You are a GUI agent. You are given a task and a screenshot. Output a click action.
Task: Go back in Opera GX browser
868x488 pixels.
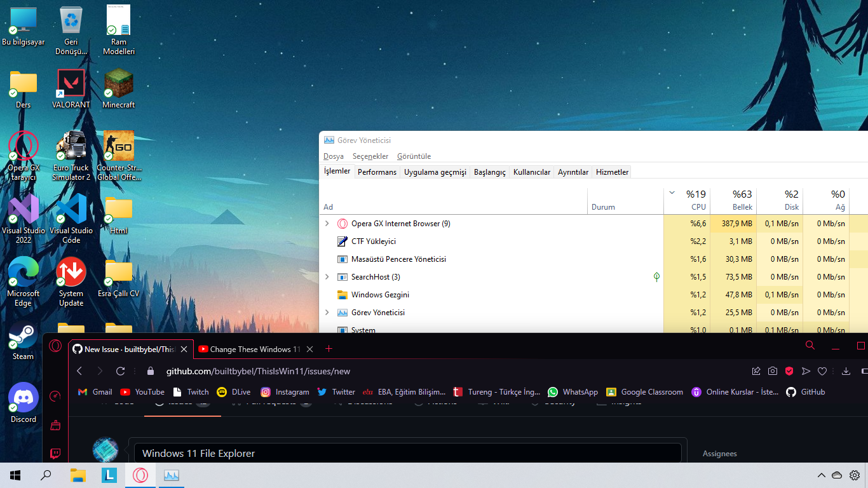coord(79,371)
